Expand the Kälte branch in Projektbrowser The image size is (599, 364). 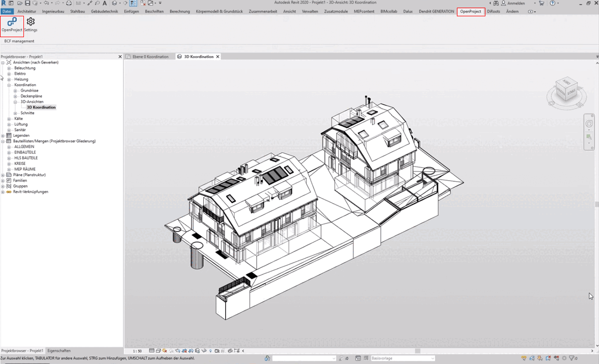click(x=9, y=118)
